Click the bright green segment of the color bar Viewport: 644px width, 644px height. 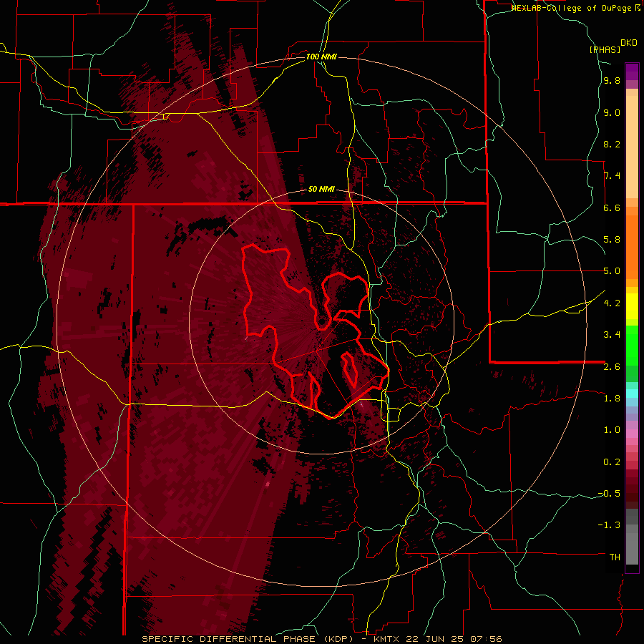(632, 346)
